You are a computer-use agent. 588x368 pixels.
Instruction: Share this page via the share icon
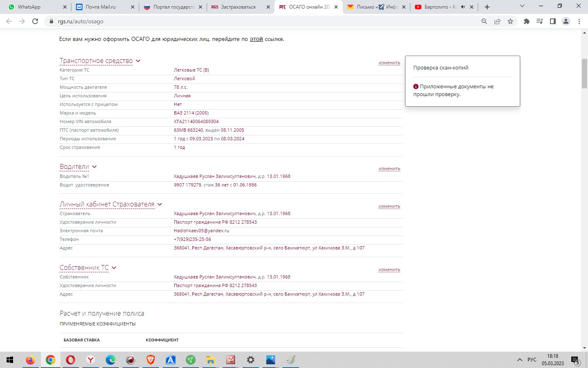[x=497, y=21]
